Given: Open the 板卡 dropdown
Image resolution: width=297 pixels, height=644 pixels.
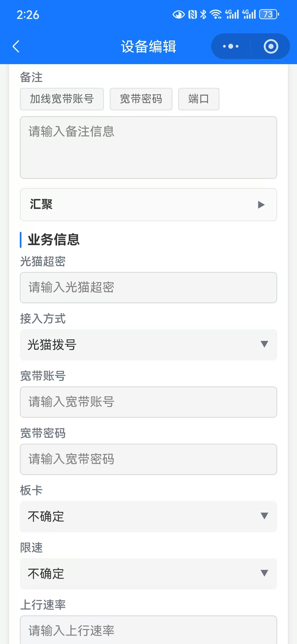Looking at the screenshot, I should tap(148, 516).
